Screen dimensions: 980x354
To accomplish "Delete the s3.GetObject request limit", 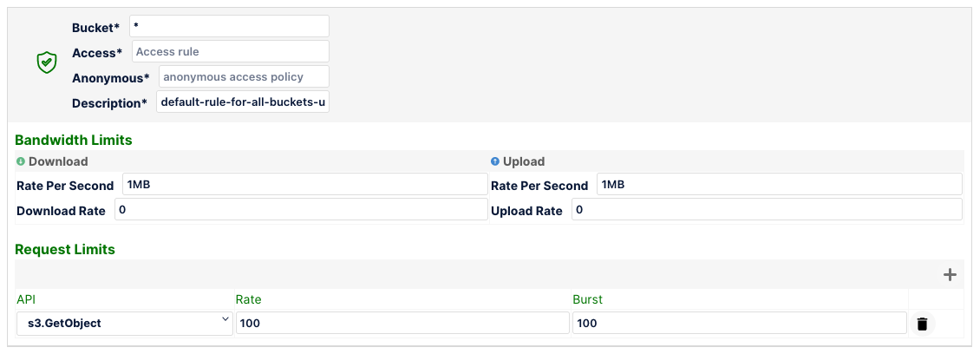I will (x=922, y=324).
